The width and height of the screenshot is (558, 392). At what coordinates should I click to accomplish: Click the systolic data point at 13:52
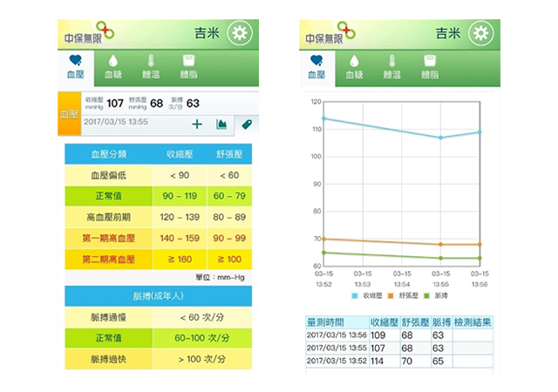tap(323, 118)
